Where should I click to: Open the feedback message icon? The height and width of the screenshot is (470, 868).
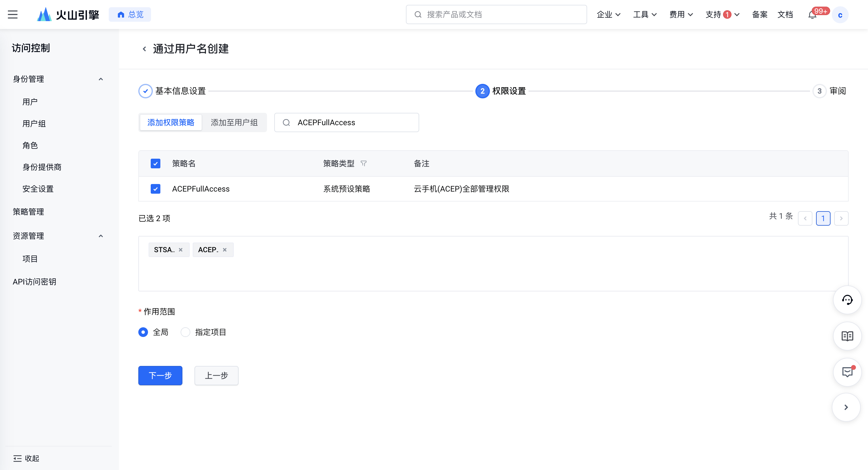point(847,372)
